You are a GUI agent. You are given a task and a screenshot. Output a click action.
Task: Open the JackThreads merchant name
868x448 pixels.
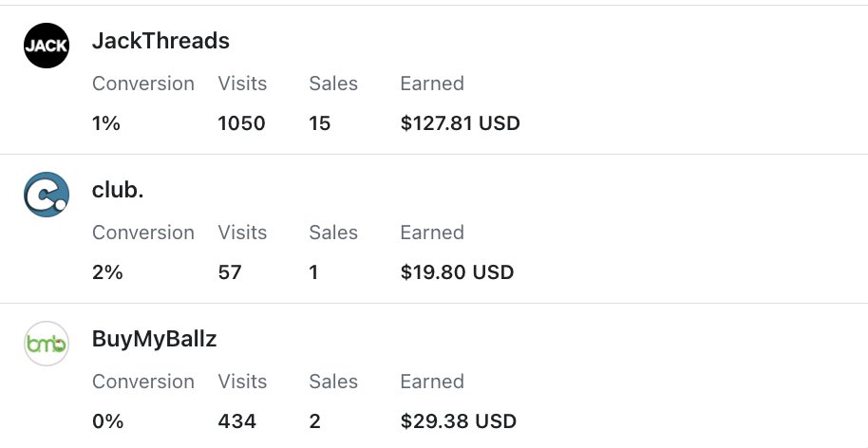[160, 41]
